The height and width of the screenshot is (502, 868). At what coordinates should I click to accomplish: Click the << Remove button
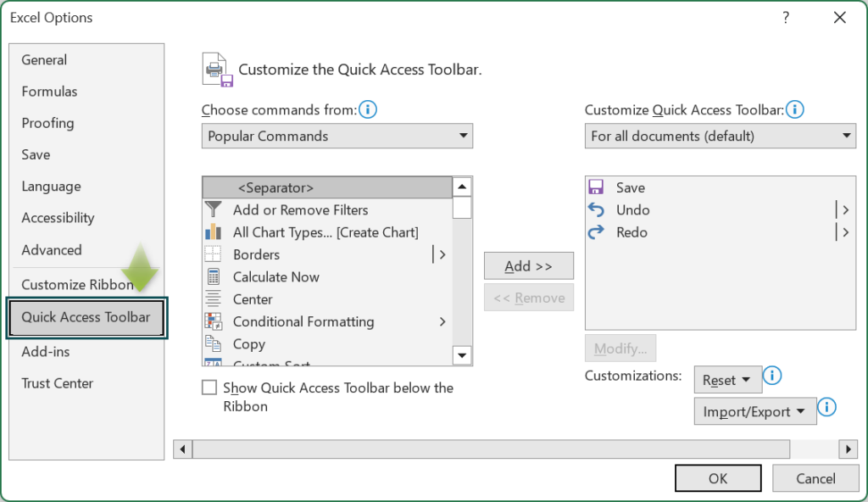pos(529,298)
